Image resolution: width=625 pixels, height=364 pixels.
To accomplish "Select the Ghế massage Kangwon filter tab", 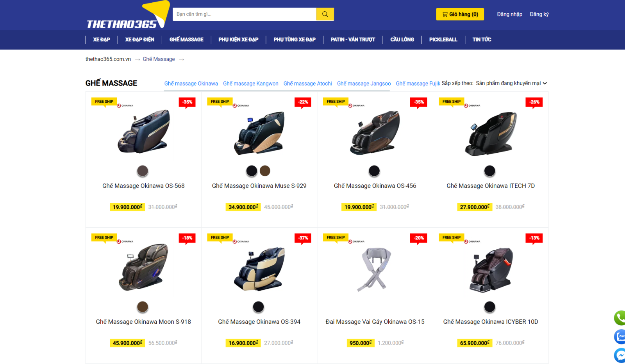I will click(250, 84).
